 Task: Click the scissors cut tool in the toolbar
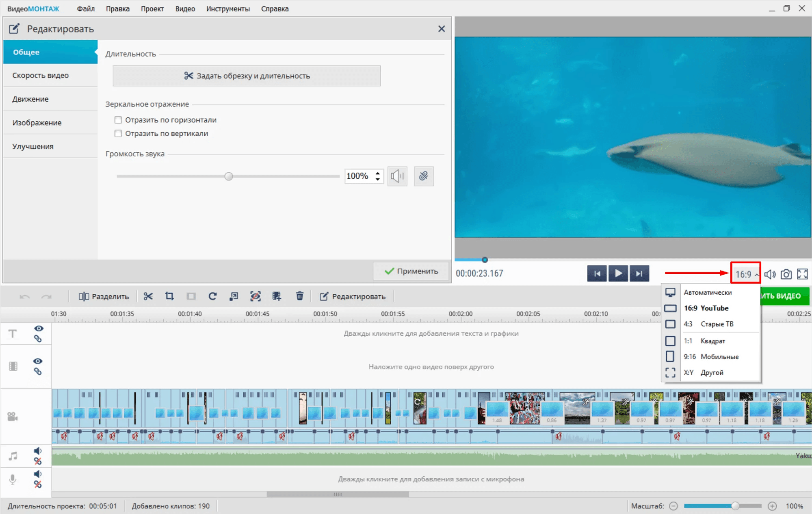(x=148, y=296)
